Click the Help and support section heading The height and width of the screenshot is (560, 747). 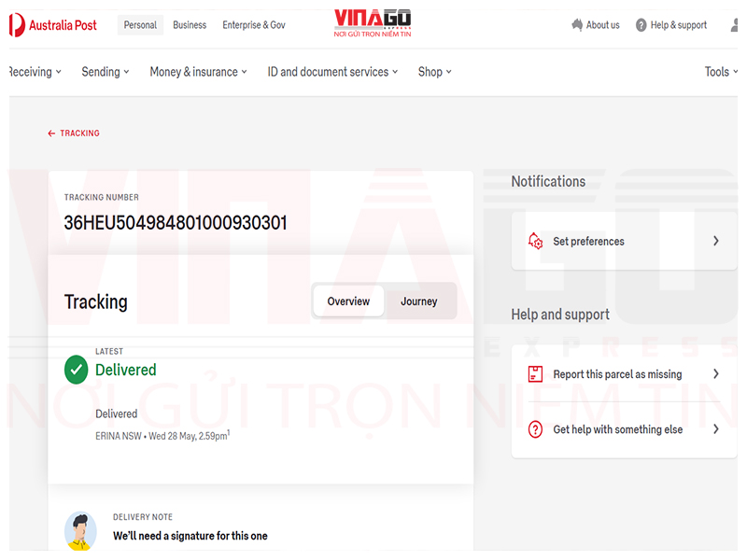tap(560, 315)
